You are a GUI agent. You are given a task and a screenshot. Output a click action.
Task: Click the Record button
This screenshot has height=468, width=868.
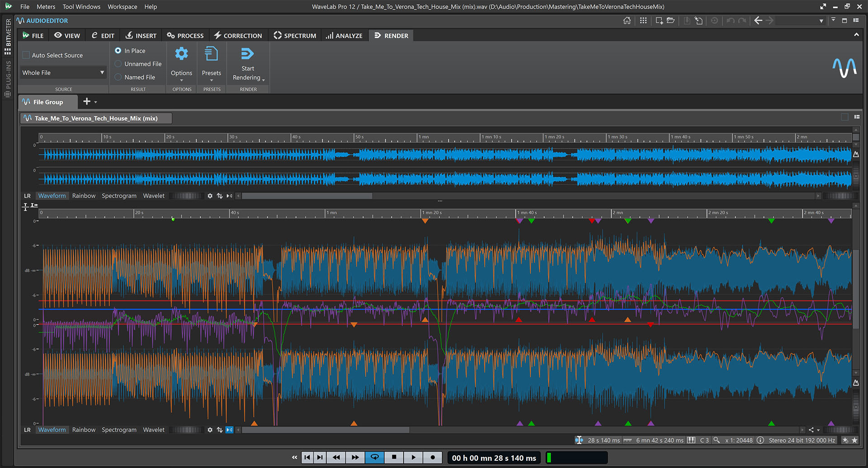(x=433, y=457)
